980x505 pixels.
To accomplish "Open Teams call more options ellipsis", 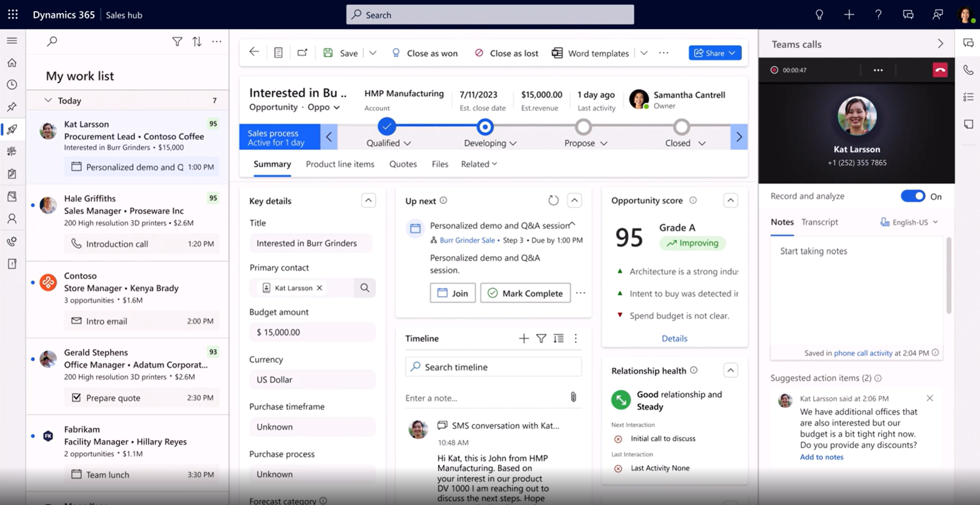I will coord(878,70).
